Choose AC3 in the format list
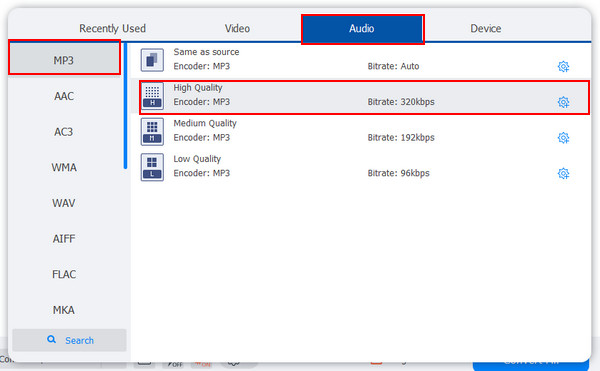This screenshot has width=600, height=371. [x=64, y=132]
